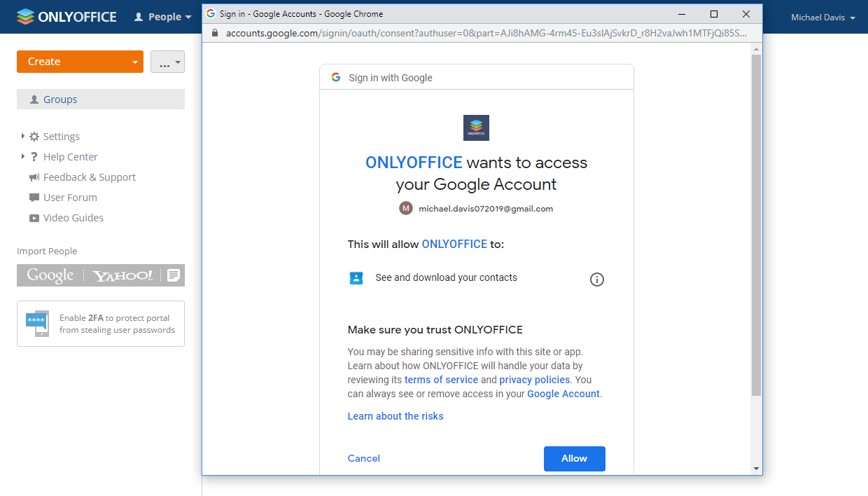Click the People person icon in header
Viewport: 868px width, 496px height.
(139, 17)
